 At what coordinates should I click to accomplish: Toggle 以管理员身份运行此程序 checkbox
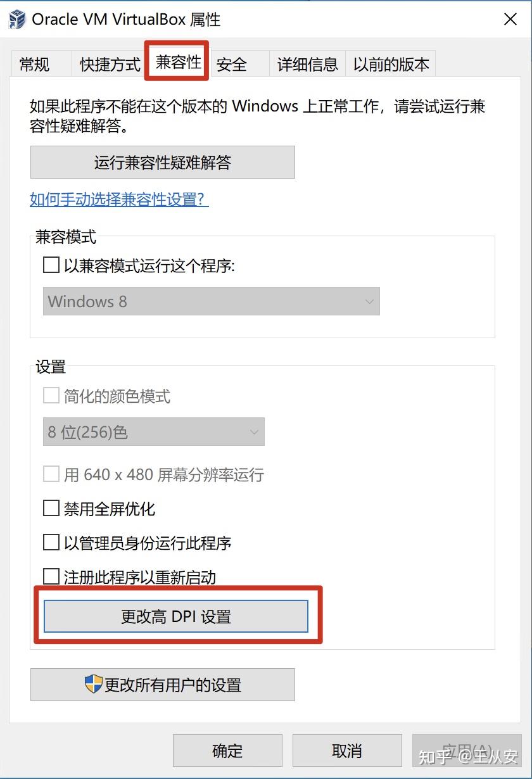click(51, 543)
